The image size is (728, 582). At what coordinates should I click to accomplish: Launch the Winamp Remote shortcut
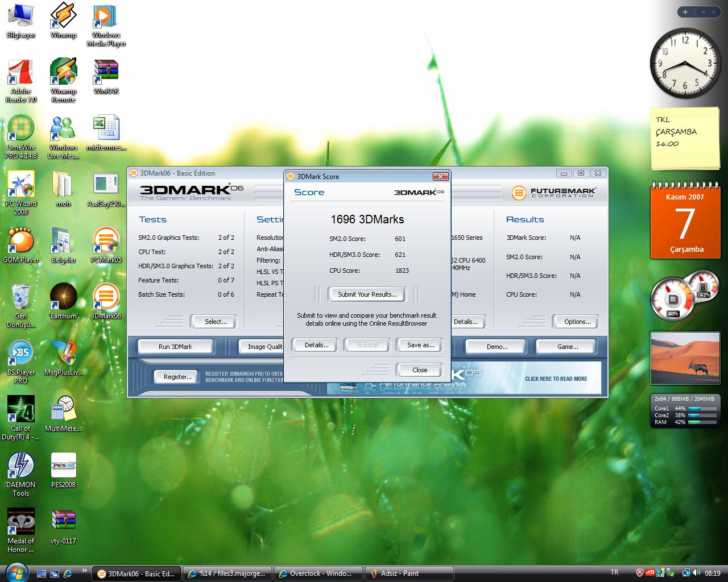pyautogui.click(x=63, y=81)
